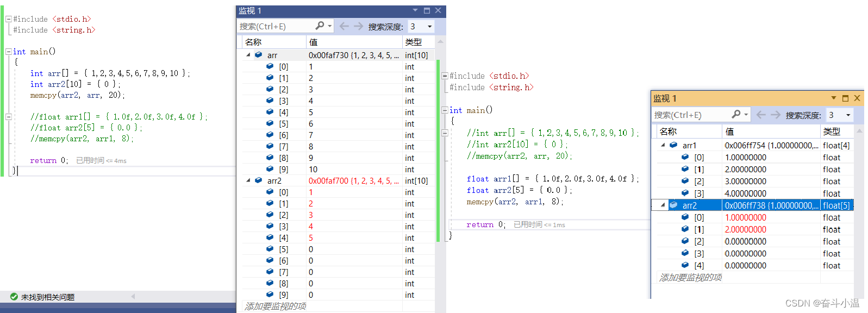Click the 已用时间 <= 4ms hint
Viewport: 868px width, 313px height.
[101, 160]
